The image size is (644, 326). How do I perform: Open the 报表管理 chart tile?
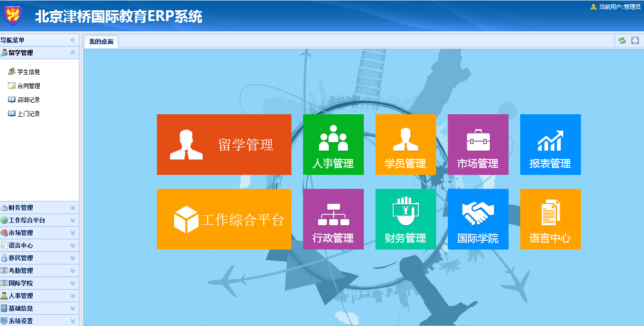[550, 145]
